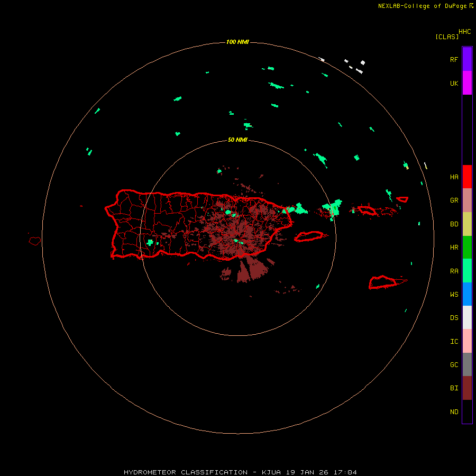Click the RF legend label
476x476 pixels.
pyautogui.click(x=454, y=59)
